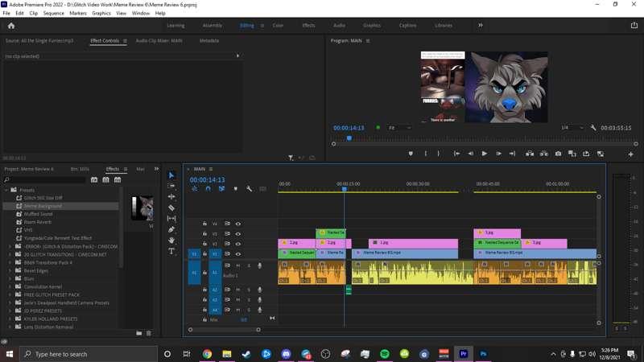This screenshot has width=644, height=362.
Task: Mute audio track A1
Action: click(x=237, y=265)
